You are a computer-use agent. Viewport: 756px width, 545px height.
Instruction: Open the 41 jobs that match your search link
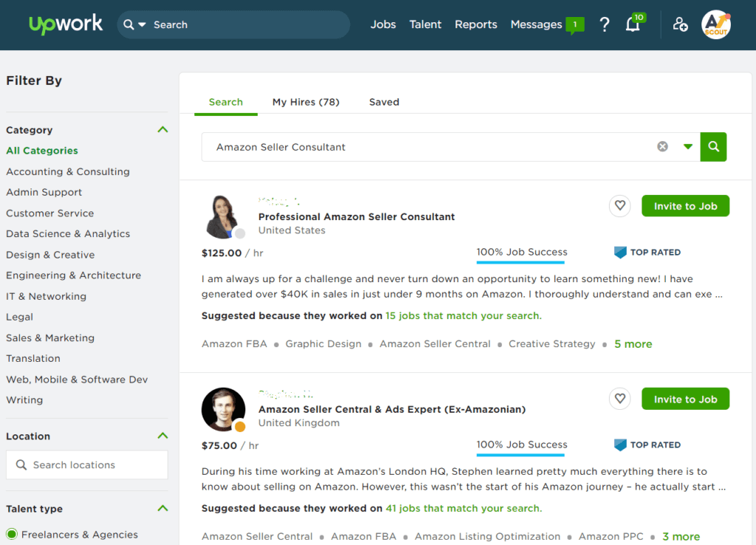(464, 508)
